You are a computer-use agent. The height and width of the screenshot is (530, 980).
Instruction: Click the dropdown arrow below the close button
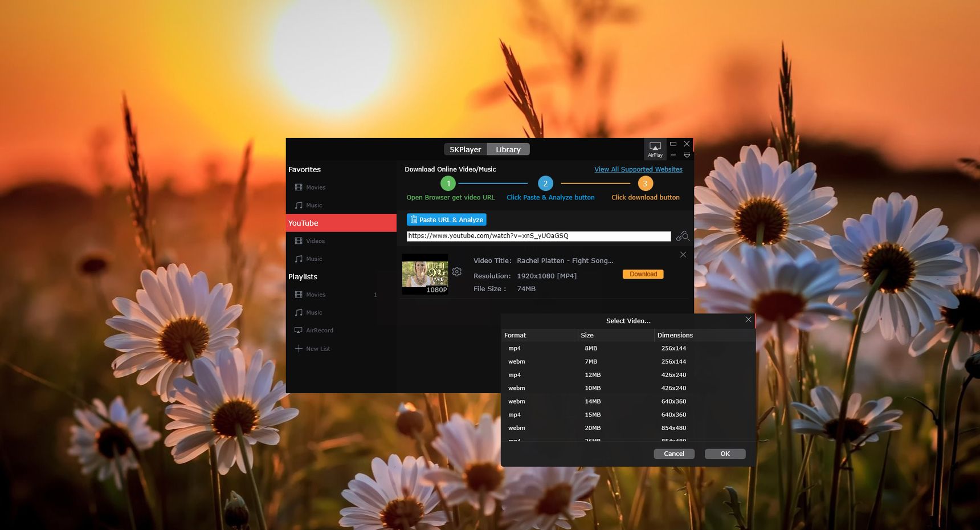click(x=687, y=155)
